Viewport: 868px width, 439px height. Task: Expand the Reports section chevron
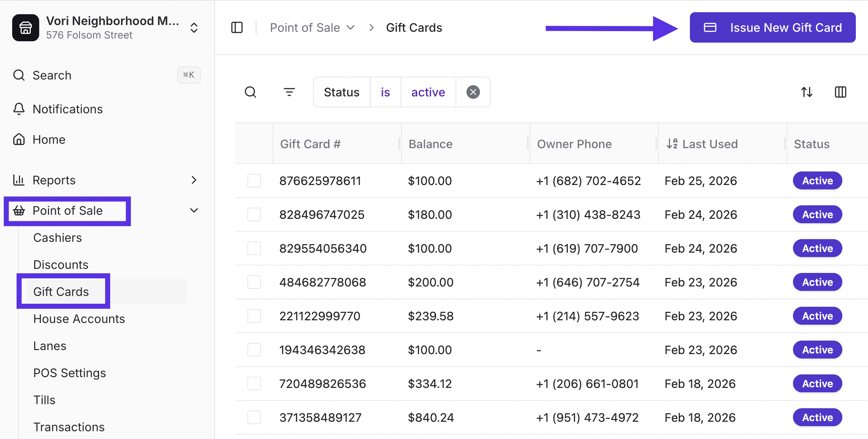click(194, 180)
